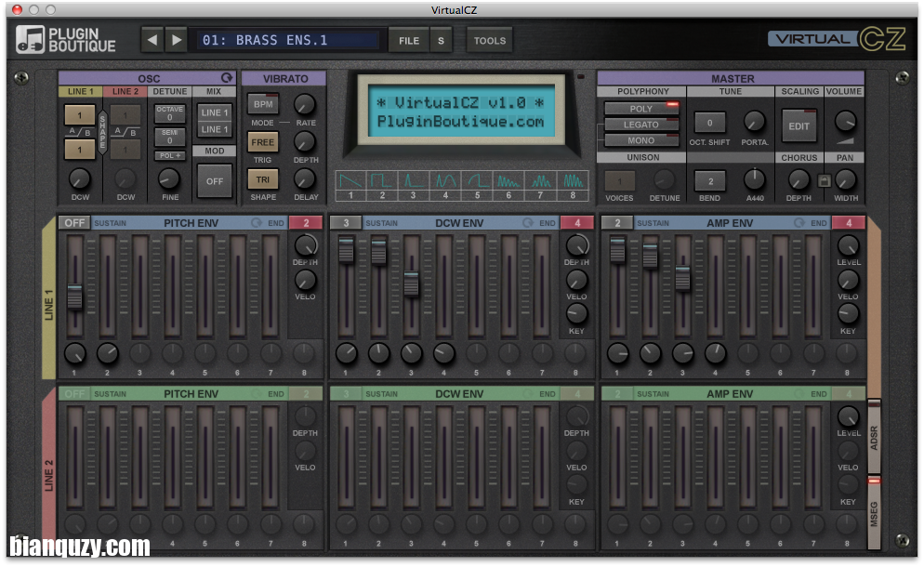Click Line 1 AMP ENV step 2 slider handle
The width and height of the screenshot is (924, 567).
(650, 256)
